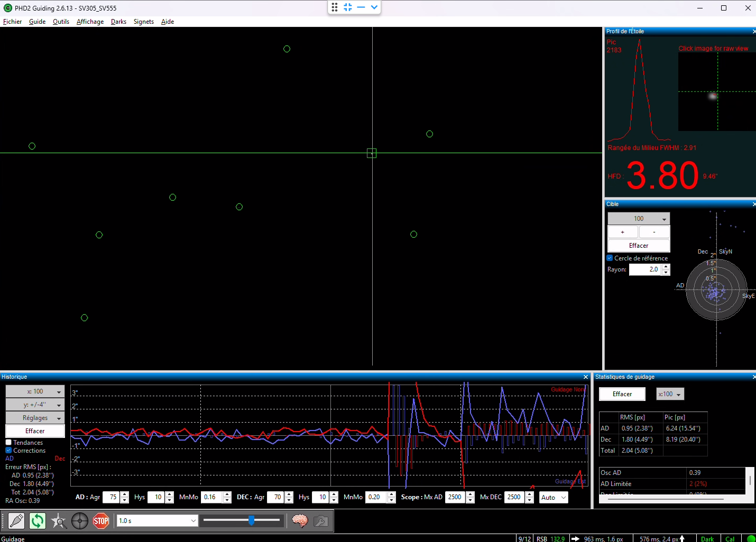
Task: Click the chevron down in floating toolbar
Action: [x=374, y=7]
